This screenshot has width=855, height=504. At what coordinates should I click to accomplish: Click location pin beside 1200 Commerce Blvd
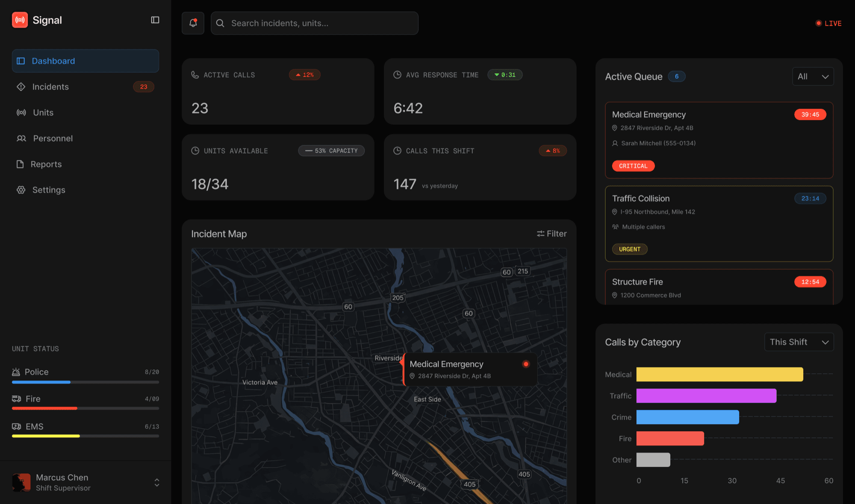615,295
